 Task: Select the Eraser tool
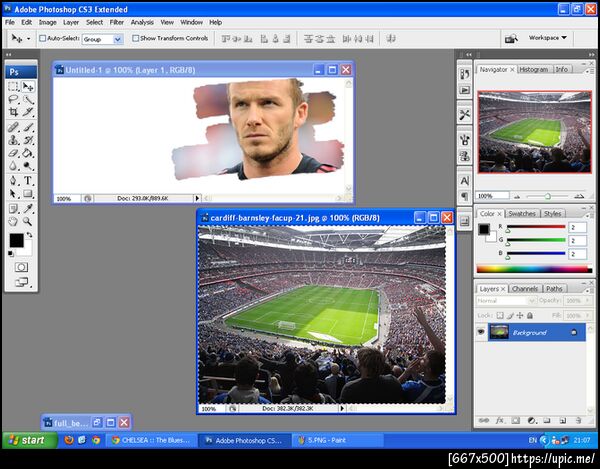pyautogui.click(x=14, y=153)
